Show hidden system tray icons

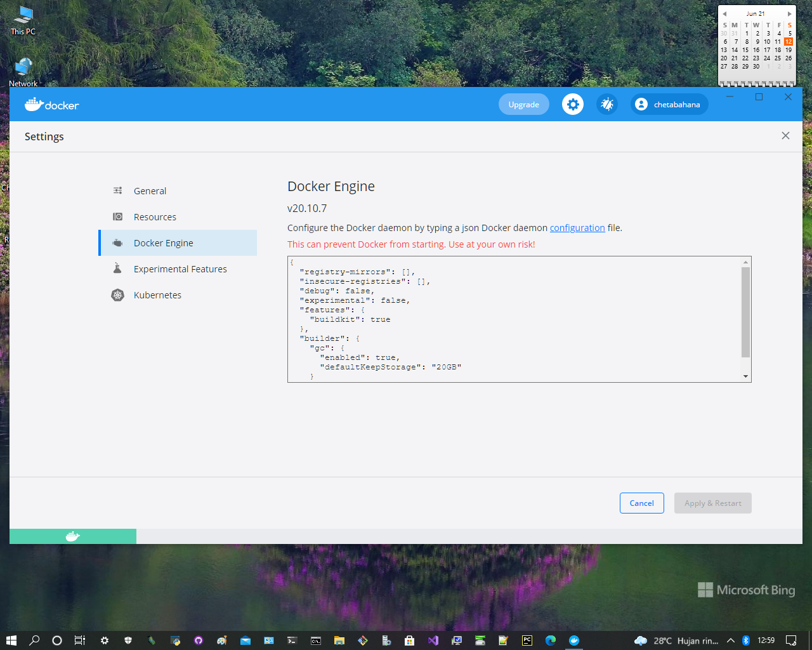click(x=731, y=640)
